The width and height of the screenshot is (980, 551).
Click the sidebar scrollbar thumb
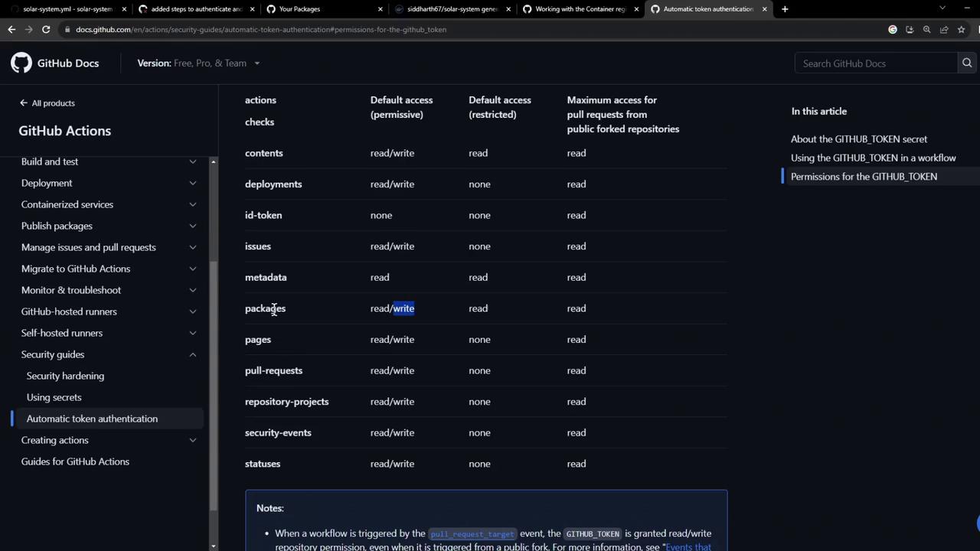click(x=213, y=386)
